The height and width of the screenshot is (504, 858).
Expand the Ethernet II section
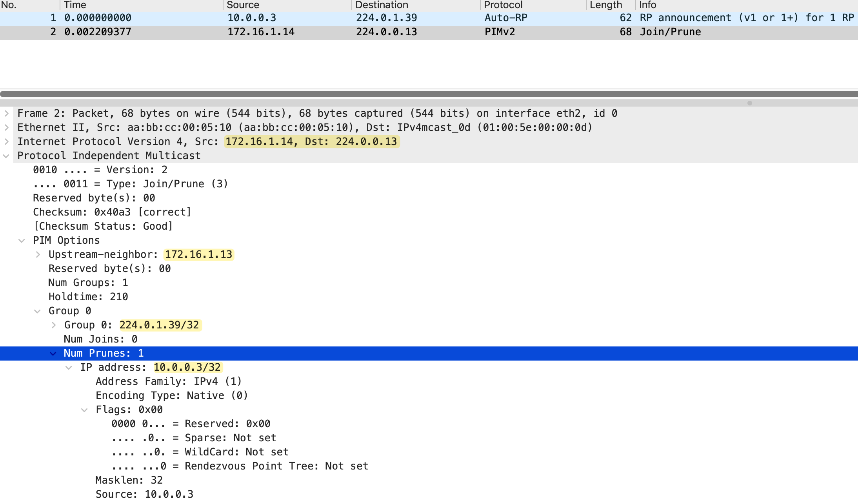tap(7, 127)
